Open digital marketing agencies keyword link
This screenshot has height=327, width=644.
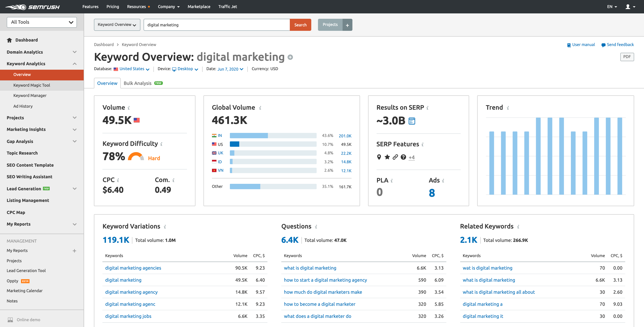pos(133,268)
